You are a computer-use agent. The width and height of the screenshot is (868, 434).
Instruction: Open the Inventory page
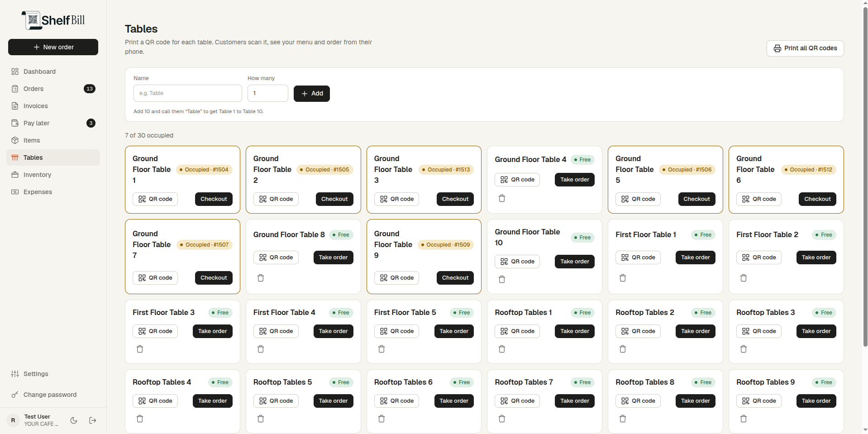pos(53,175)
